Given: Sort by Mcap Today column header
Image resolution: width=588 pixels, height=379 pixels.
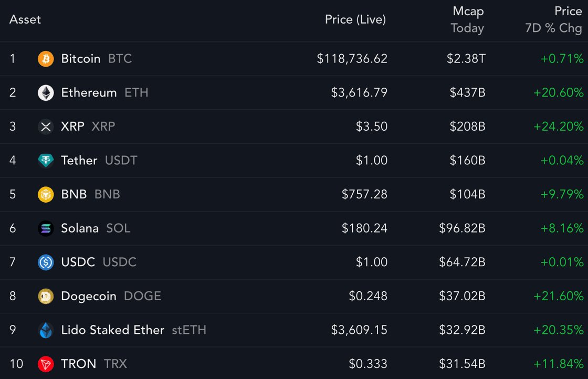Looking at the screenshot, I should [x=468, y=19].
